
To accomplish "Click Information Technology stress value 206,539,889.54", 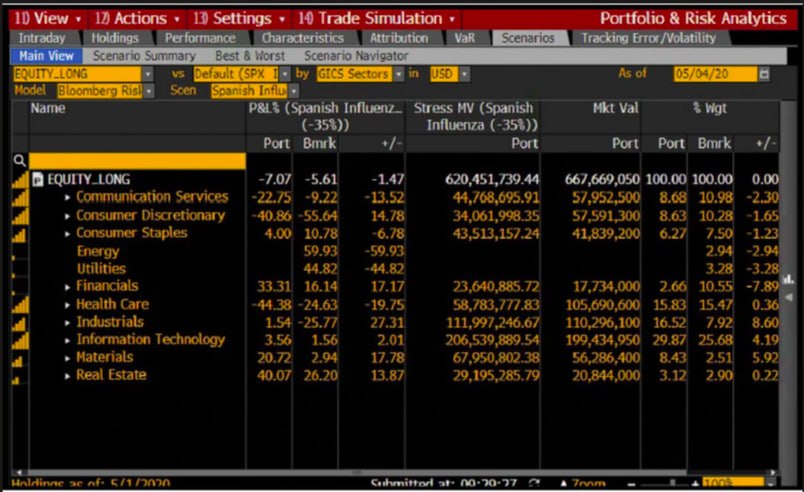I will (492, 340).
